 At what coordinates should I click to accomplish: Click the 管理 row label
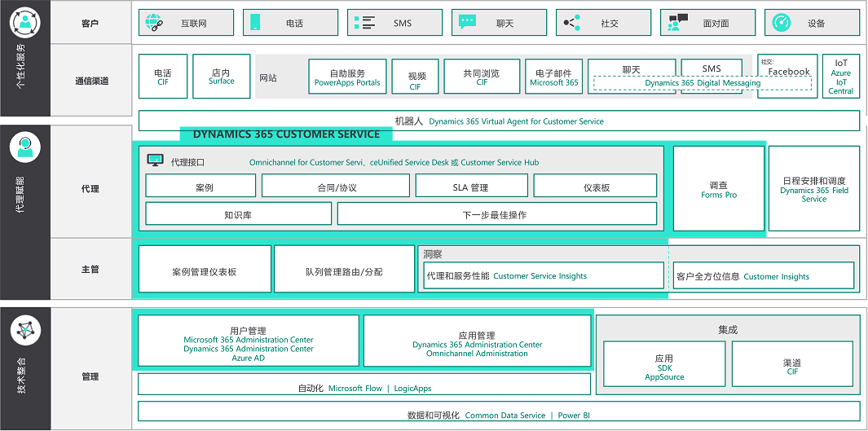[90, 376]
